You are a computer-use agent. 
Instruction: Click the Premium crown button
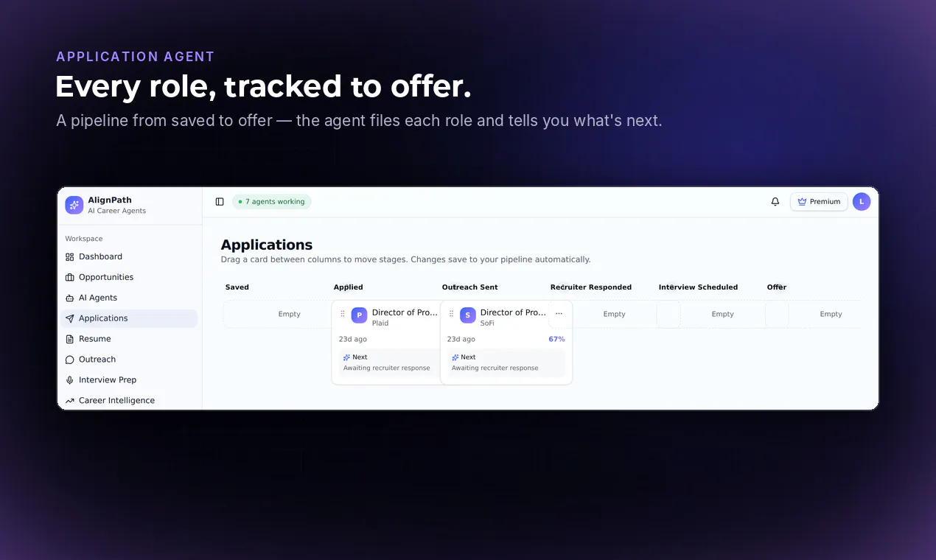819,202
